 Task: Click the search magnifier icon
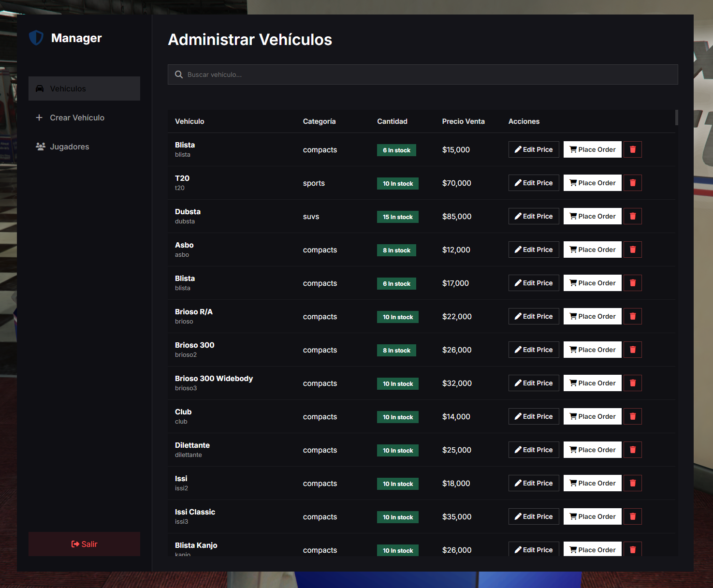pyautogui.click(x=179, y=74)
